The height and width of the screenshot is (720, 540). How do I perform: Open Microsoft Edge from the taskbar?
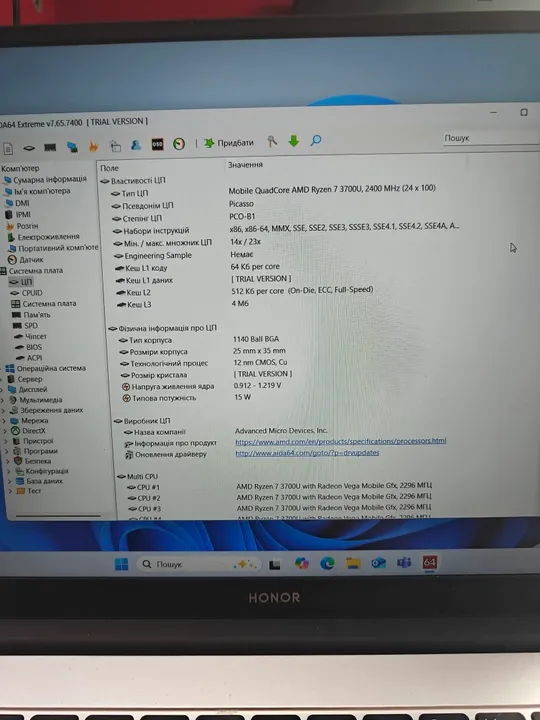coord(327,563)
